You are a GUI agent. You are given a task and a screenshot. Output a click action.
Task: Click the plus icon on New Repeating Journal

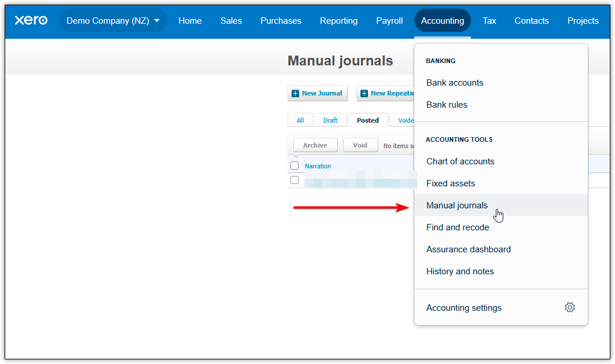364,93
